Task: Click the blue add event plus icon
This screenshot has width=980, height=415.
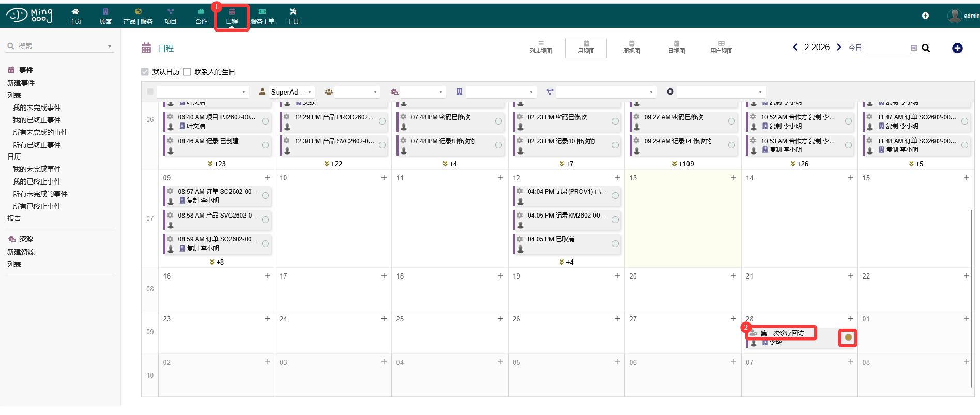Action: [x=957, y=48]
